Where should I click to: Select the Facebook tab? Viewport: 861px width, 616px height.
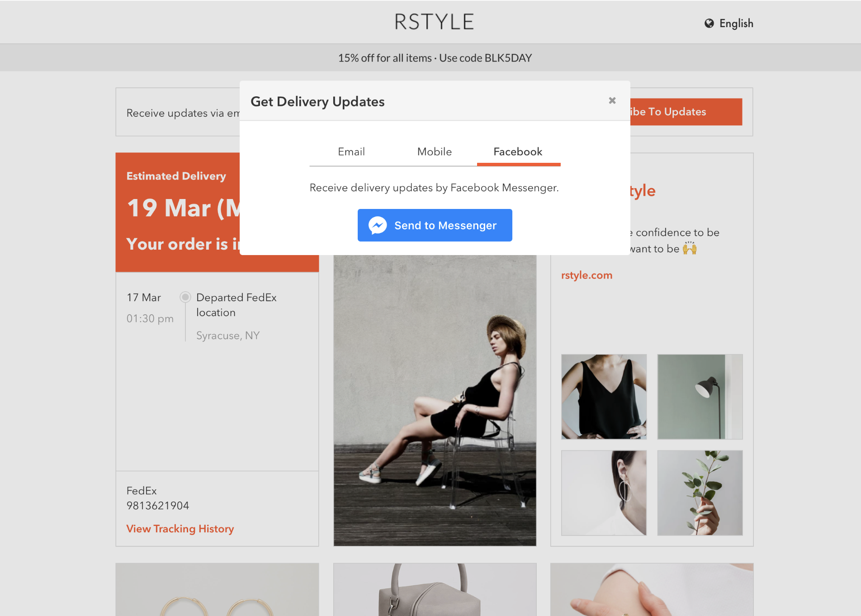(x=518, y=152)
